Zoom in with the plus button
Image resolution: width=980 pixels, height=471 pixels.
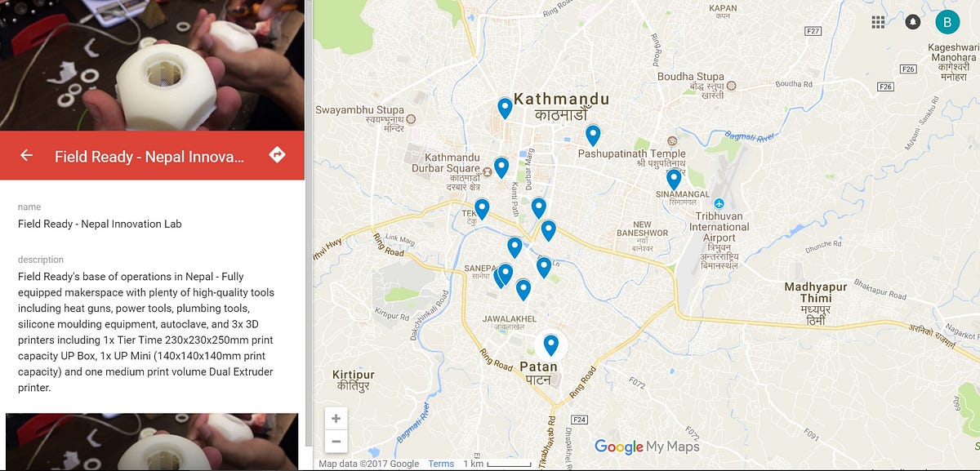(x=336, y=419)
